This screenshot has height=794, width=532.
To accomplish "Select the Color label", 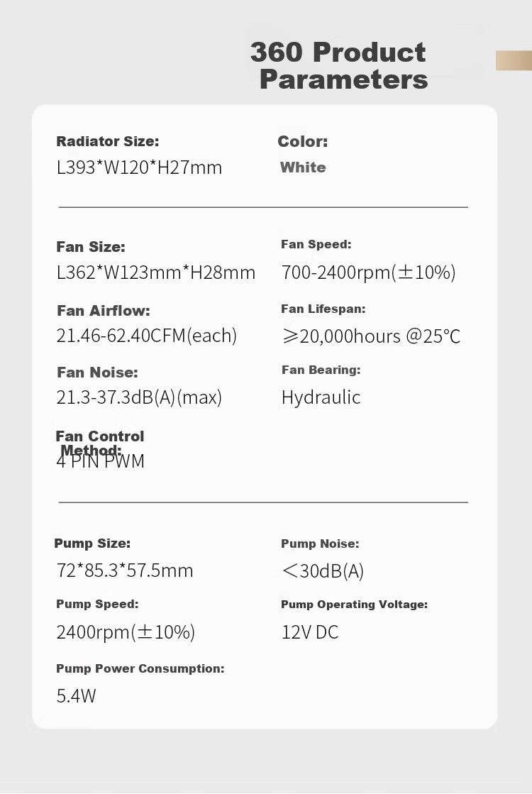I will (303, 141).
